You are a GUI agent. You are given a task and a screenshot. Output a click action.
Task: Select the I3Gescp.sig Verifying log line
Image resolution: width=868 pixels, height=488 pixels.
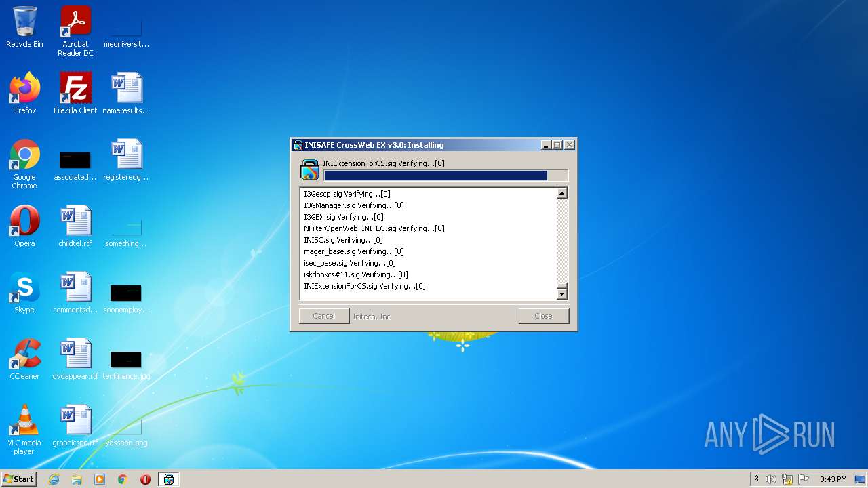click(347, 194)
